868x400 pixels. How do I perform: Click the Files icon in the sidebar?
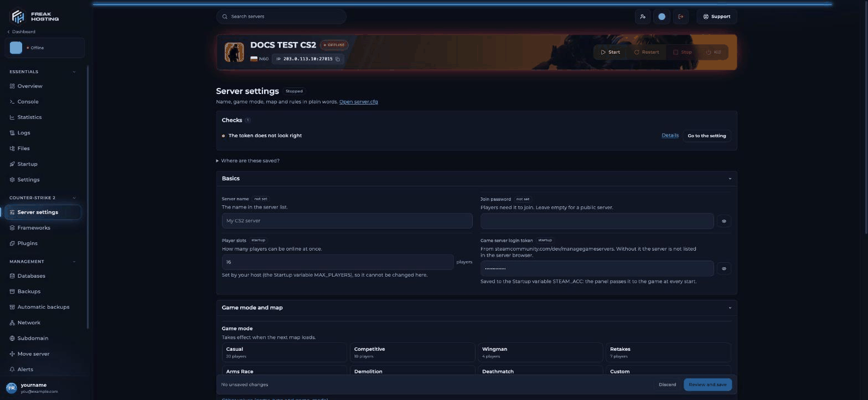click(x=12, y=148)
